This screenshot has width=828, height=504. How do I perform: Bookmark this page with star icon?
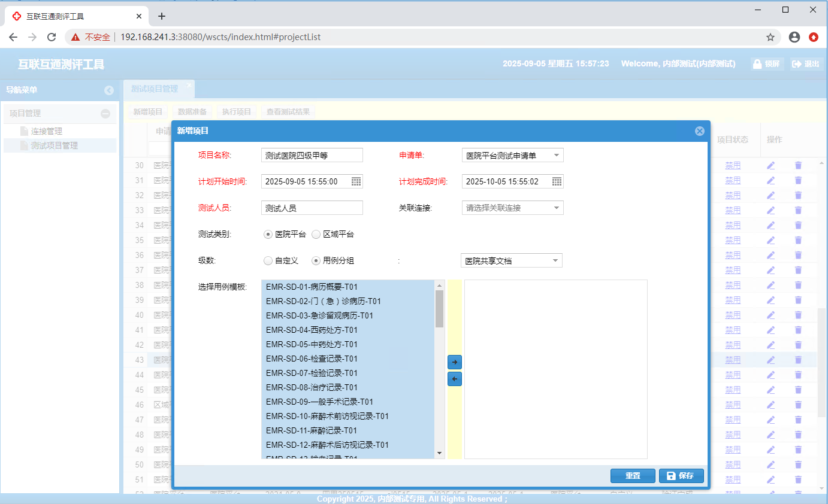click(x=770, y=37)
